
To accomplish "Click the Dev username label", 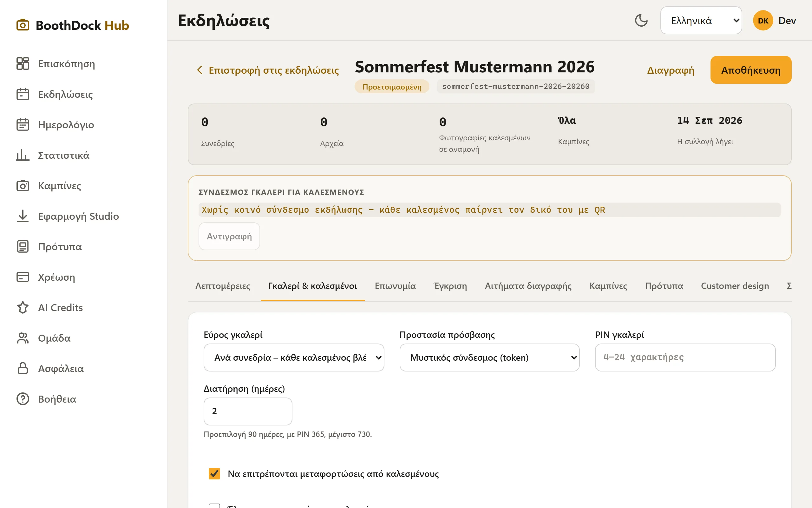I will point(787,21).
